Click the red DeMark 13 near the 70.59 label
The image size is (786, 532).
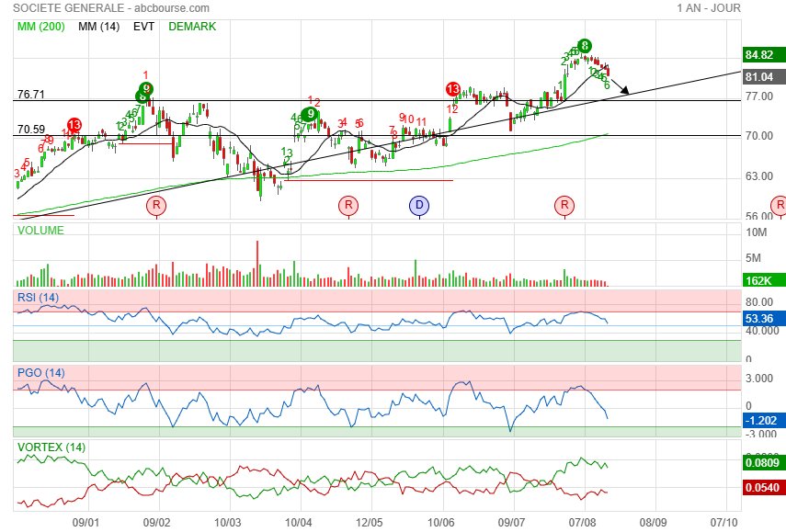[x=74, y=125]
